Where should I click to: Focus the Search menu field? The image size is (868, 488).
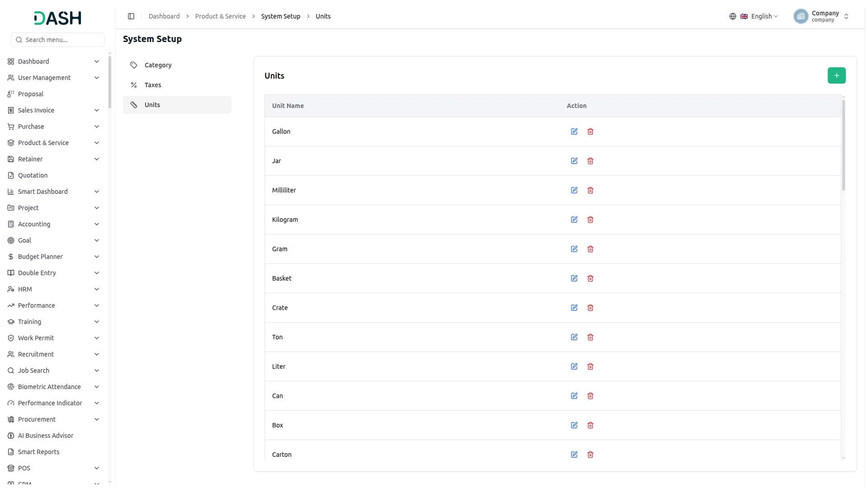pos(58,40)
